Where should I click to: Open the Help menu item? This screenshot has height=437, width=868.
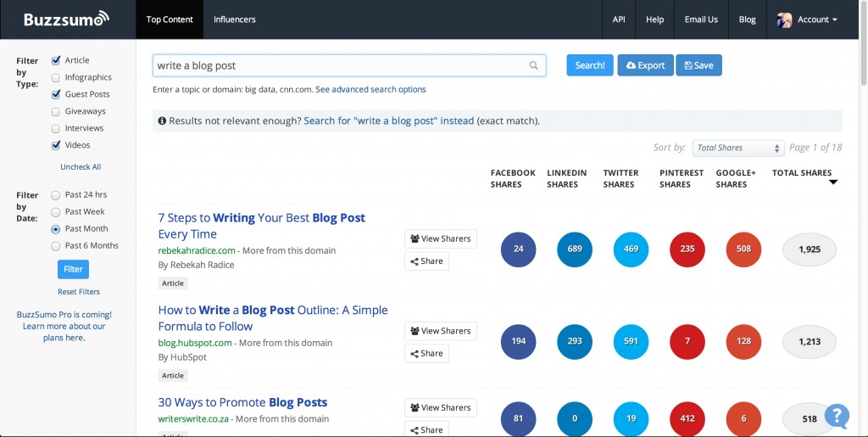coord(655,20)
